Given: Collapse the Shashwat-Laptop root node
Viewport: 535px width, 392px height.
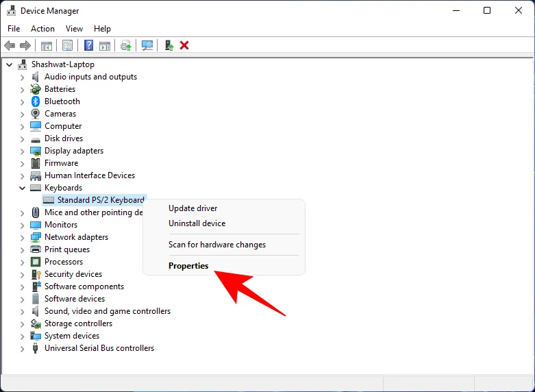Looking at the screenshot, I should tap(10, 64).
